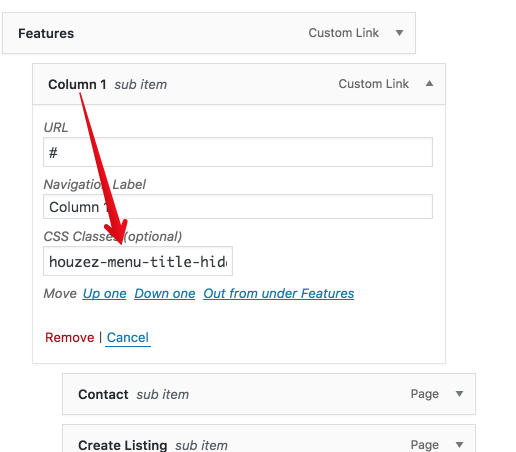Select the Contact sub item bar
The width and height of the screenshot is (516, 452).
[x=269, y=394]
